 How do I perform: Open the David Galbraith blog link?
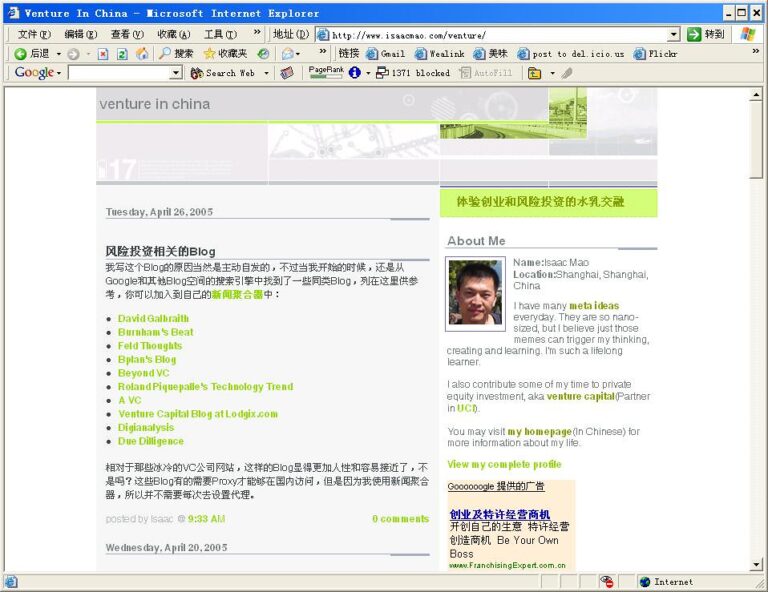(153, 319)
